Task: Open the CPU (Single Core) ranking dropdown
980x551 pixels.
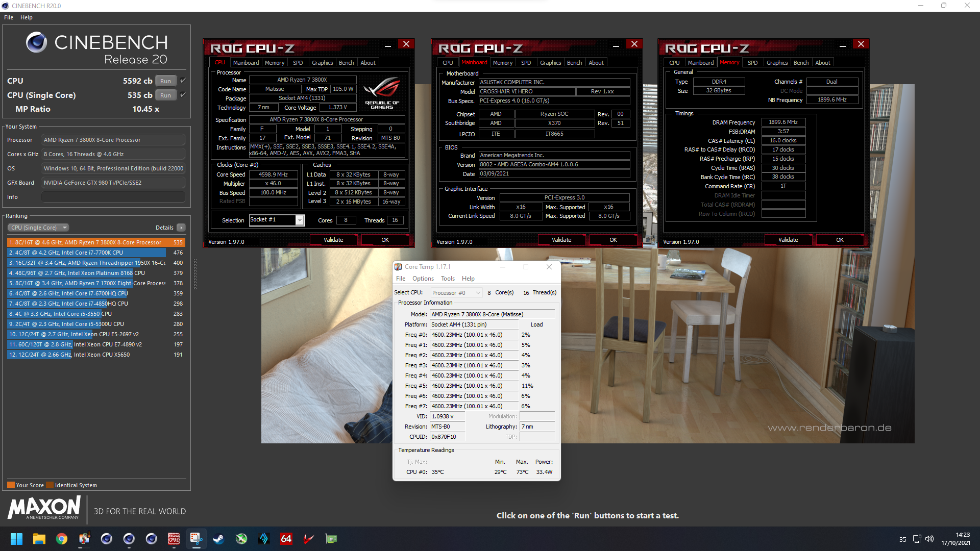Action: click(x=38, y=228)
